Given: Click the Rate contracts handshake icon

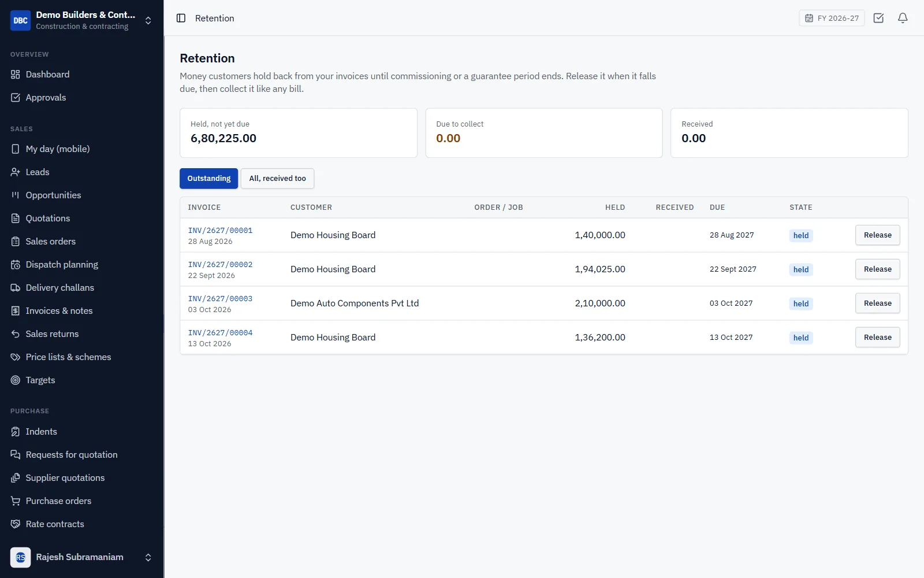Looking at the screenshot, I should (x=16, y=524).
